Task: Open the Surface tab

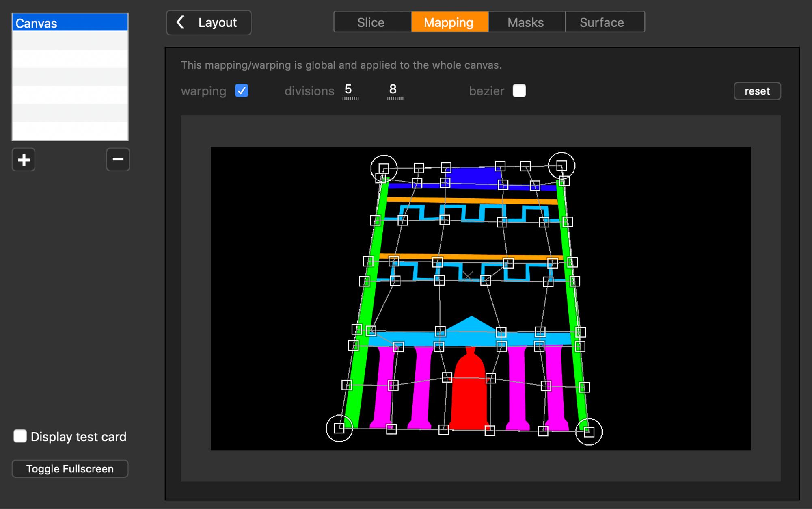Action: 602,22
